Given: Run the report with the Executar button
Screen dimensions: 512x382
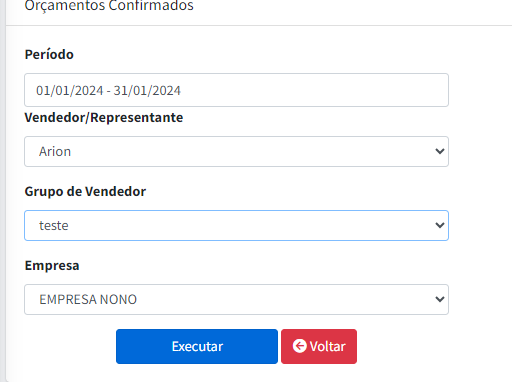Looking at the screenshot, I should (197, 346).
